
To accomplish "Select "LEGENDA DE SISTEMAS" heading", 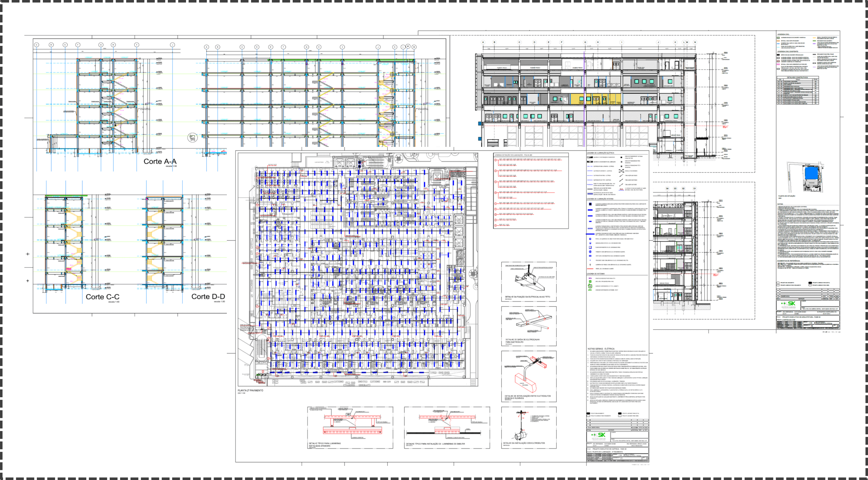I will 596,274.
